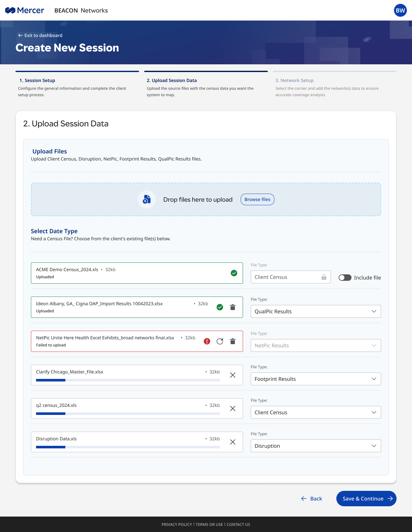Image resolution: width=412 pixels, height=532 pixels.
Task: Delete the Ideon Albany QualPic file
Action: click(x=233, y=307)
